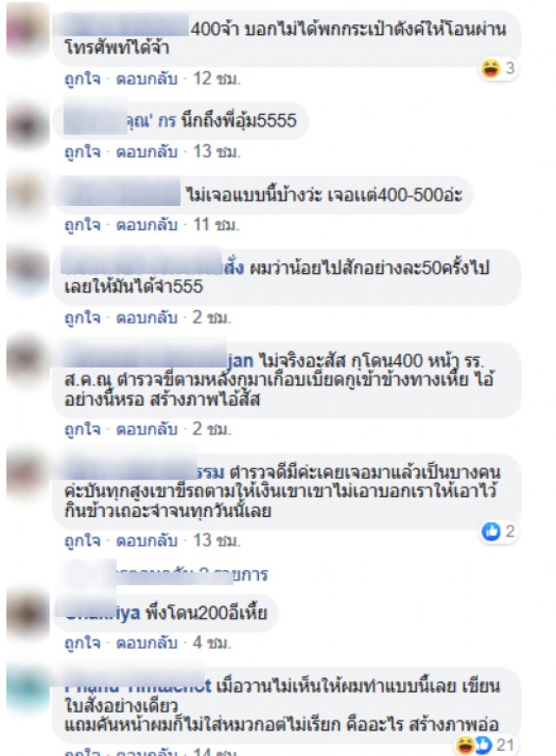Expand the hidden replies (รายการ) under ตำรวจดี comment
Image resolution: width=556 pixels, height=756 pixels.
[167, 574]
